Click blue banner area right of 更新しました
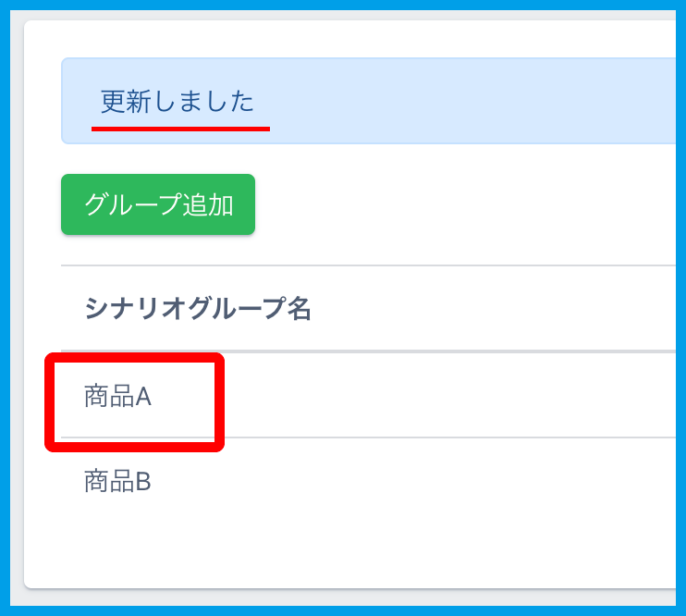The height and width of the screenshot is (616, 686). click(462, 101)
